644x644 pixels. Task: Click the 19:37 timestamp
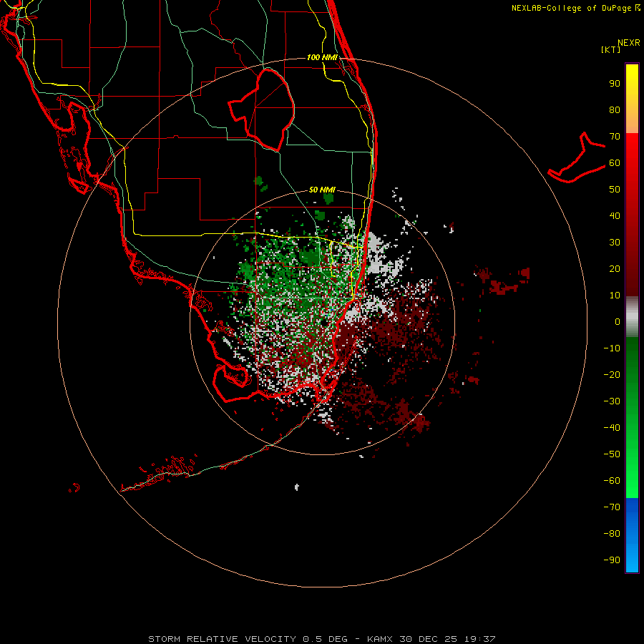click(x=480, y=639)
